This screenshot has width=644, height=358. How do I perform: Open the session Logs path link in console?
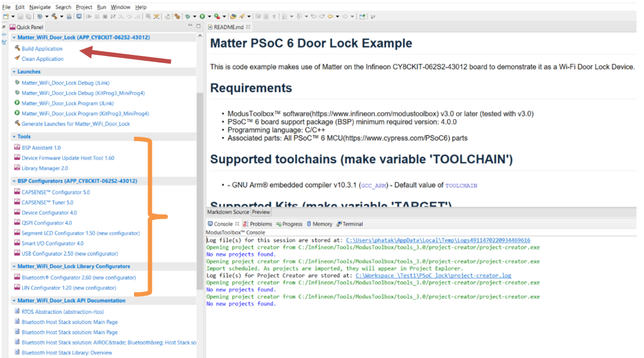coord(438,240)
